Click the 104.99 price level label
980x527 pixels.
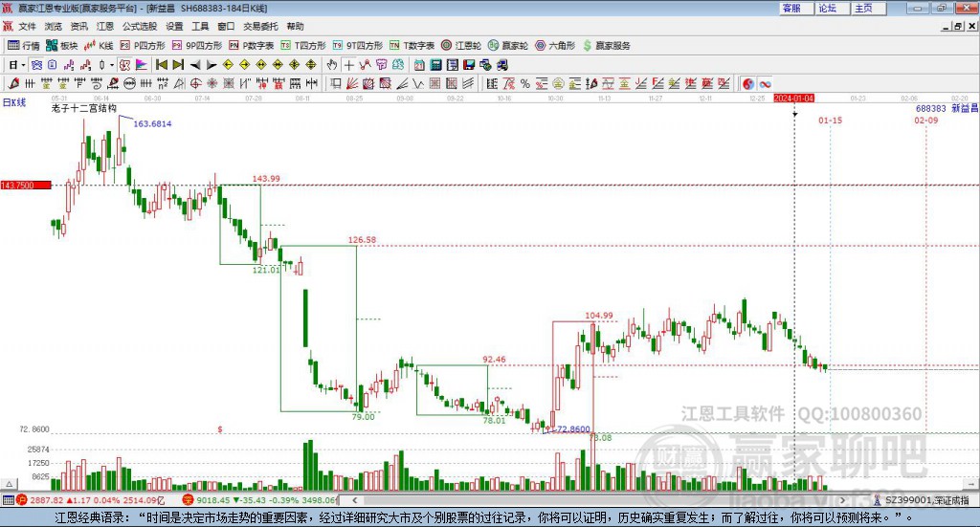pos(599,316)
